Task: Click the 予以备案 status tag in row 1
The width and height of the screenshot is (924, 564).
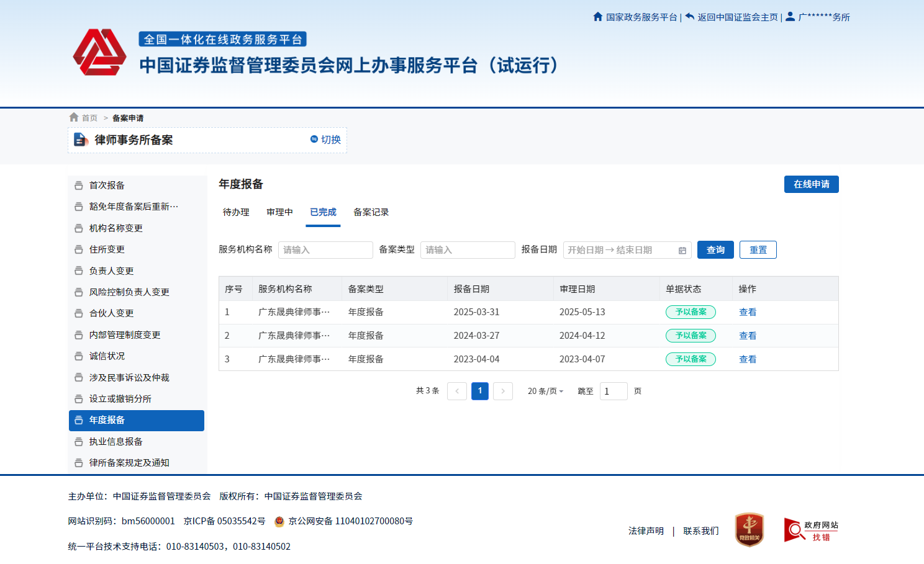Action: click(x=691, y=312)
